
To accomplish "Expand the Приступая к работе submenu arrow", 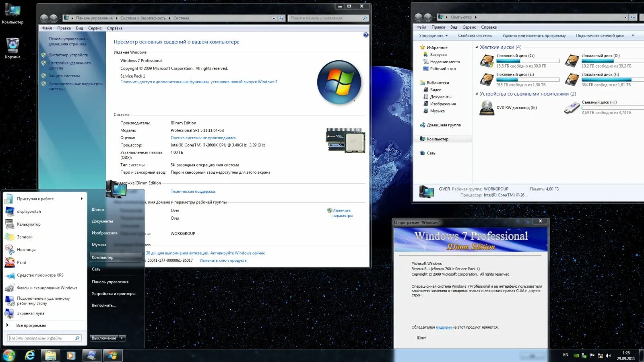I will click(x=82, y=199).
